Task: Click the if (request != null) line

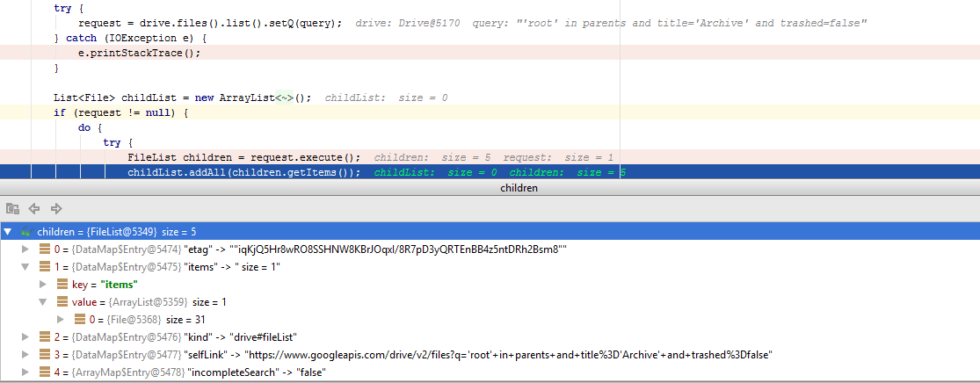Action: [x=490, y=112]
